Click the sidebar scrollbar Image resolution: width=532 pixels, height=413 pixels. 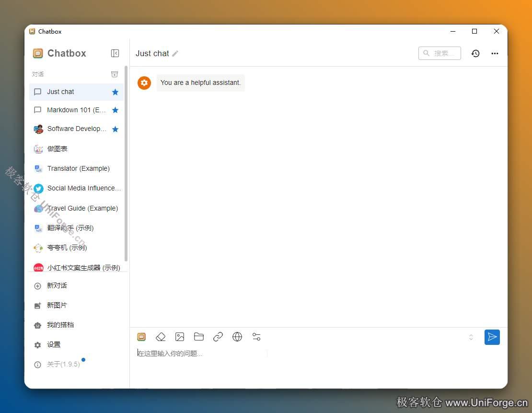pos(126,164)
